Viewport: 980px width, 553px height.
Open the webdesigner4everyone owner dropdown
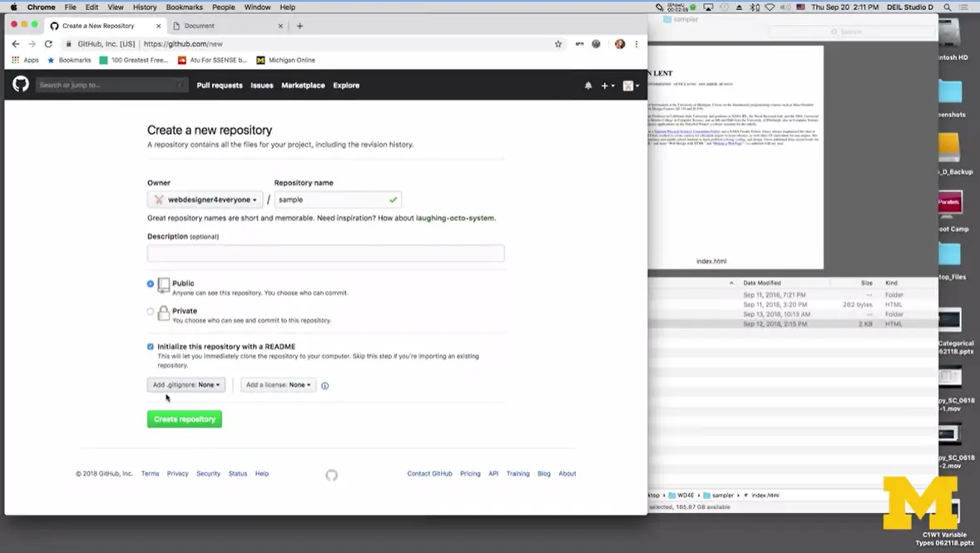point(205,200)
